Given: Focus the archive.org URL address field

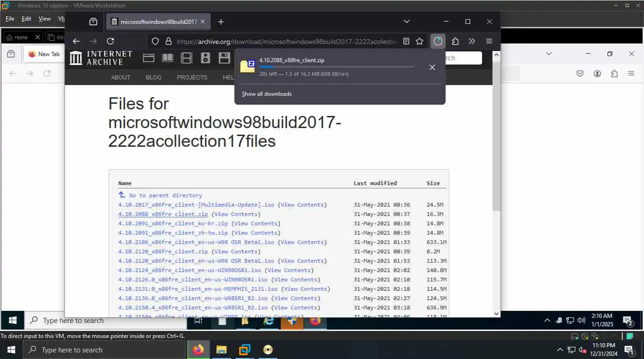Looking at the screenshot, I should click(287, 41).
